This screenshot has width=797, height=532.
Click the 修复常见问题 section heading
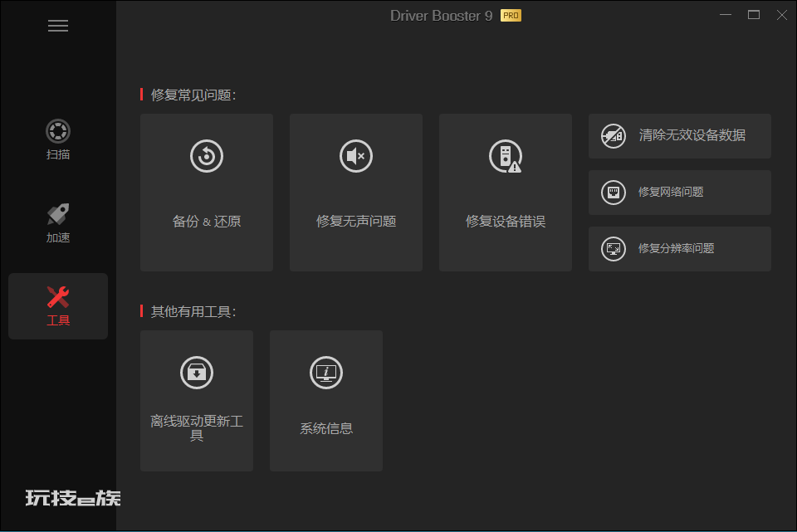[x=193, y=95]
